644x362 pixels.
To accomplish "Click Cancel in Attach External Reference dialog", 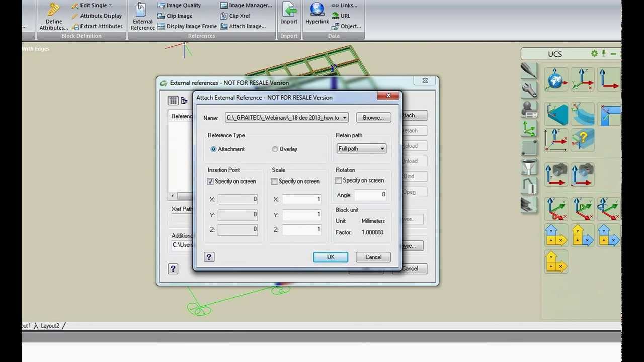I will click(x=373, y=257).
